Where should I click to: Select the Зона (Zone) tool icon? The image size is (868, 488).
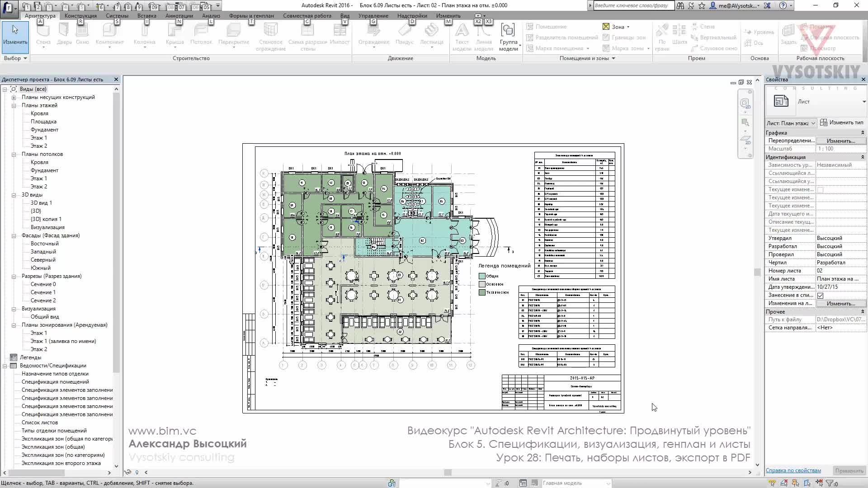click(606, 27)
